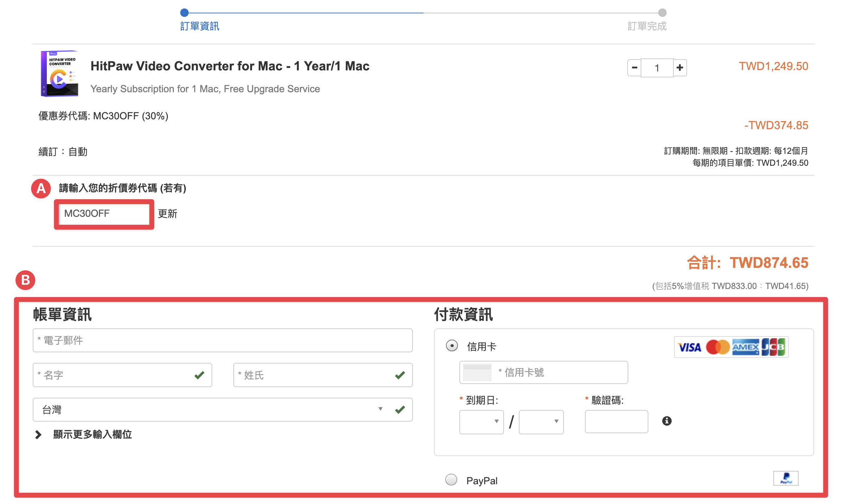849x504 pixels.
Task: Expand 顯示更多輸入欄位 section
Action: pos(92,434)
